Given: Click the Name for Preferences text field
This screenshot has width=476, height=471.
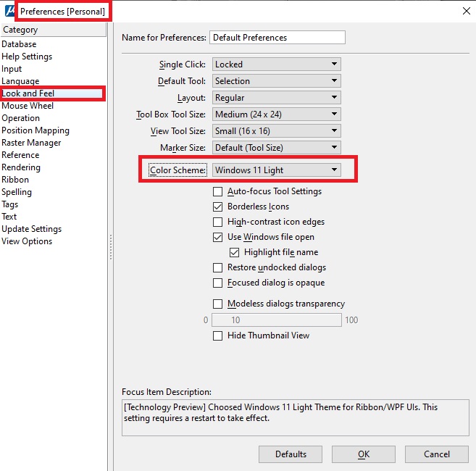Looking at the screenshot, I should coord(277,38).
